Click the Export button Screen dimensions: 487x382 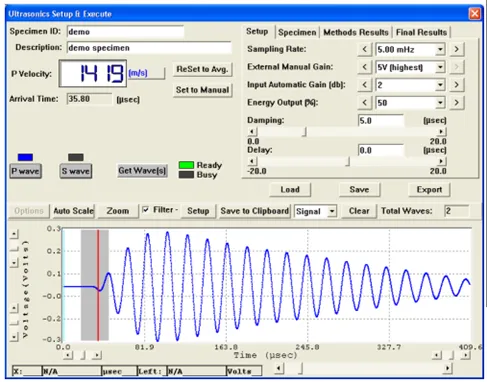click(429, 190)
